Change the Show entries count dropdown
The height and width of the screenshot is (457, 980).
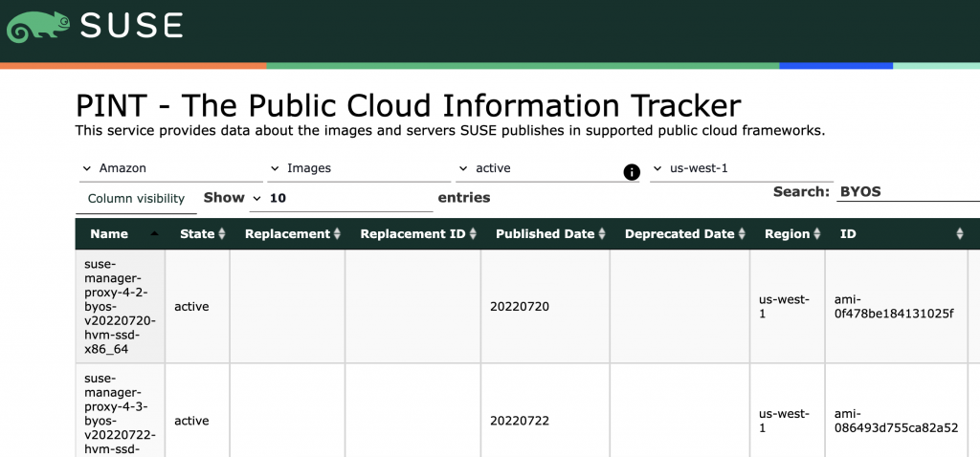pos(341,198)
